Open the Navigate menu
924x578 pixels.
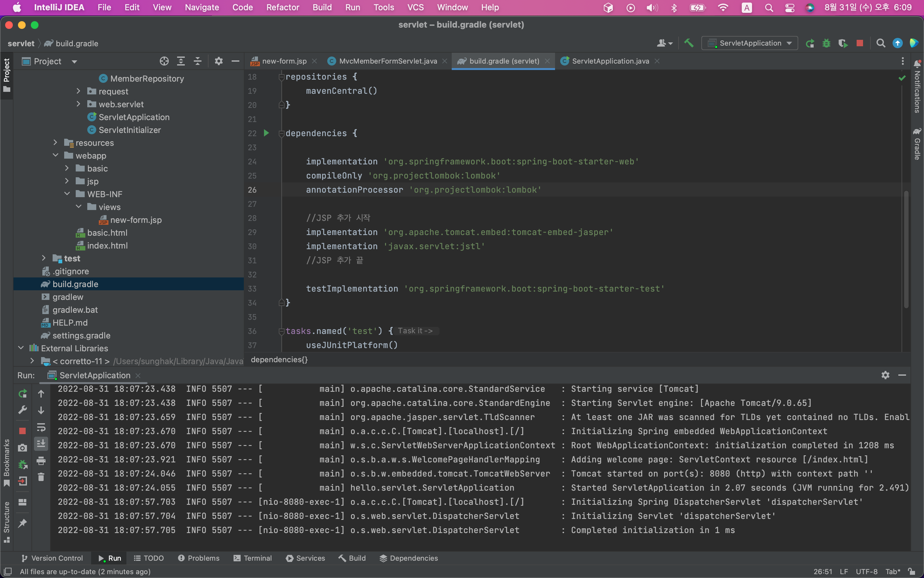coord(201,7)
